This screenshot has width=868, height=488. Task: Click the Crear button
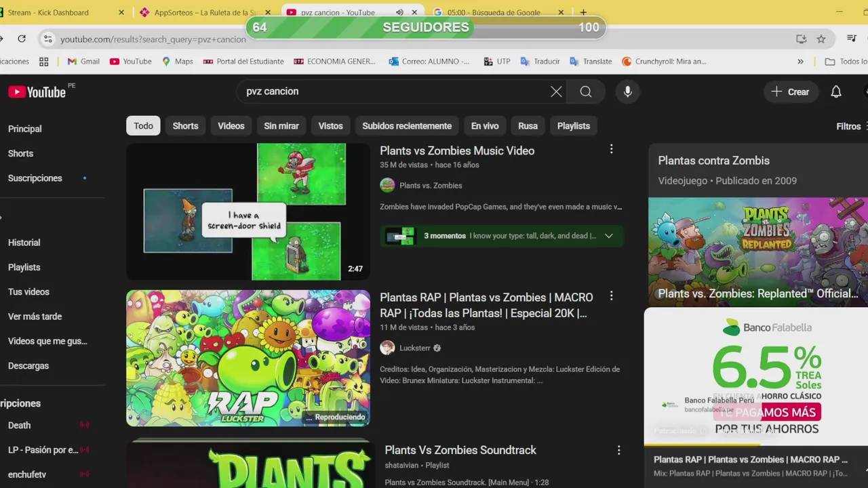[791, 91]
